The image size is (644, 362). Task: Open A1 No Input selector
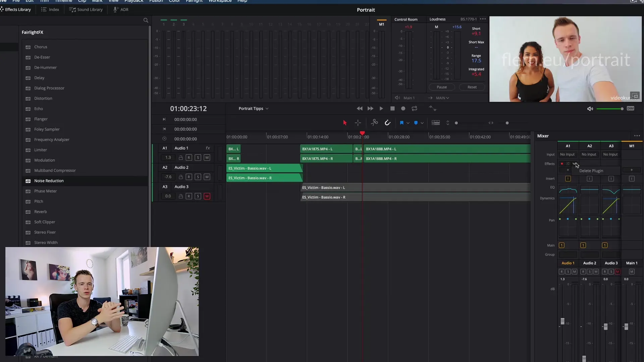568,154
